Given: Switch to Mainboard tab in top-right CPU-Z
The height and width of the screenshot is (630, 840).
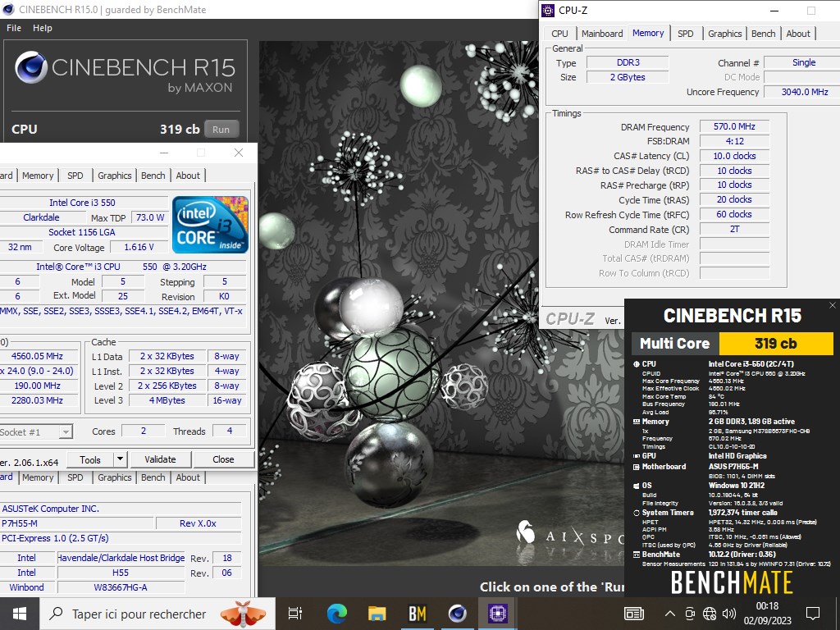Looking at the screenshot, I should coord(601,33).
